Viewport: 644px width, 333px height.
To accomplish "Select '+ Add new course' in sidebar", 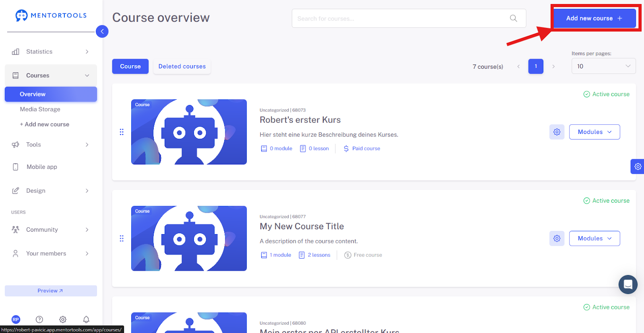I will 45,125.
